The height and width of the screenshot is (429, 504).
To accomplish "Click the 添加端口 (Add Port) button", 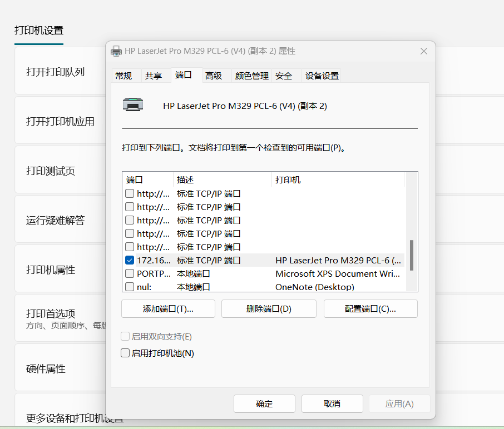I will click(x=167, y=308).
